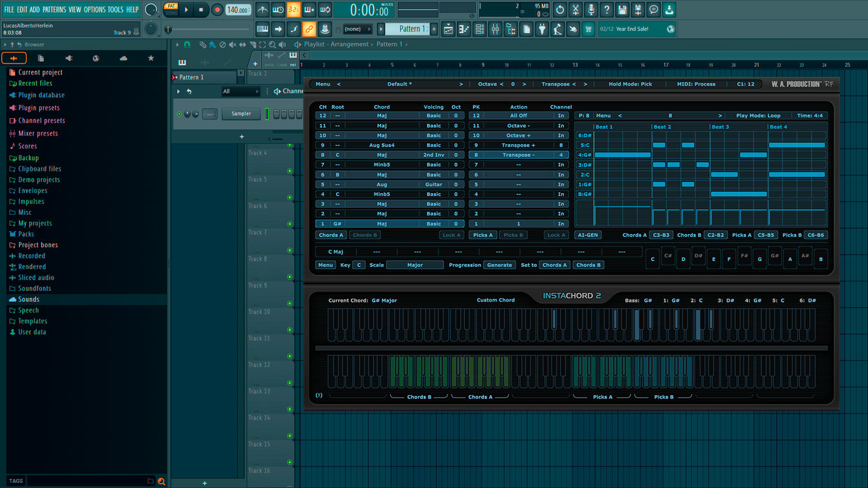Open the HELP menu
The width and height of the screenshot is (868, 488).
tap(132, 10)
